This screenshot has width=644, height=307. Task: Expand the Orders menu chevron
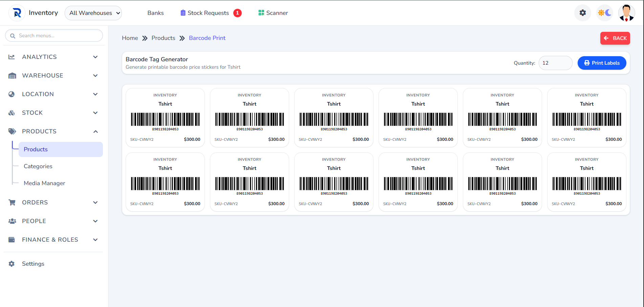(x=95, y=202)
